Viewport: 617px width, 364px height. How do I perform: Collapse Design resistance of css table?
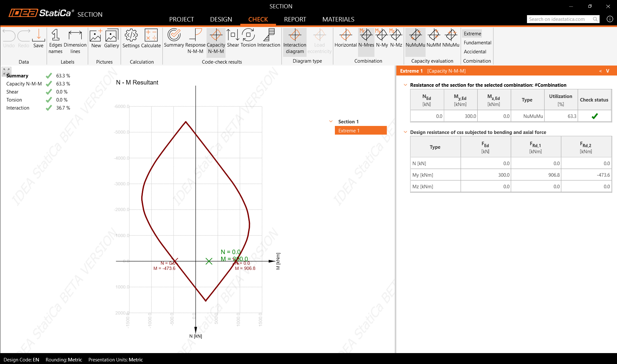point(405,132)
